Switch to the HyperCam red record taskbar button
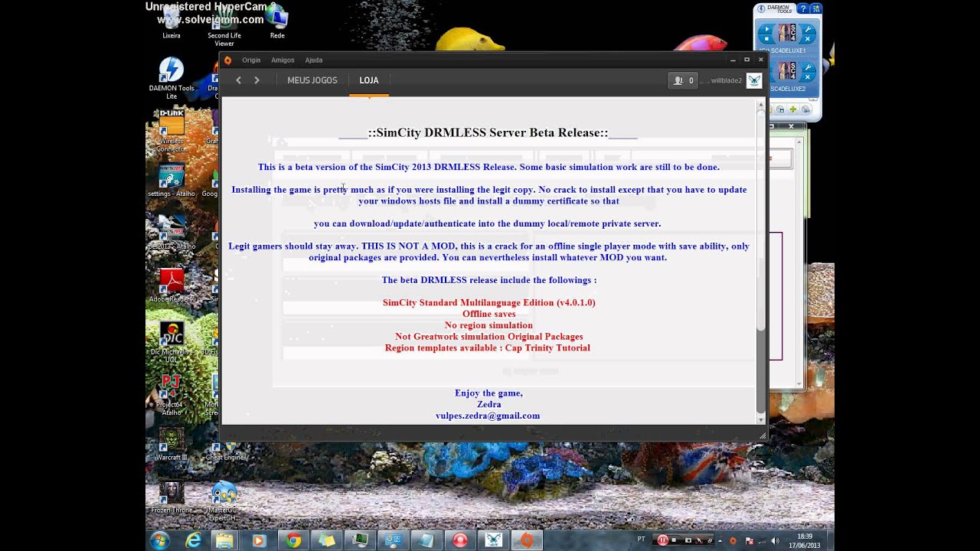 (x=460, y=540)
